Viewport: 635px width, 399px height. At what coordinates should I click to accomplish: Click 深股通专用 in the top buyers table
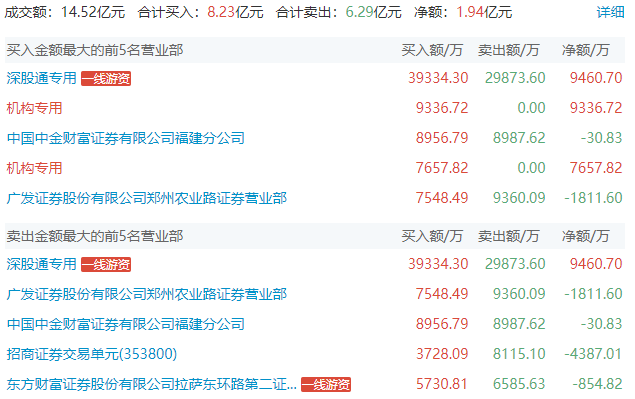41,78
